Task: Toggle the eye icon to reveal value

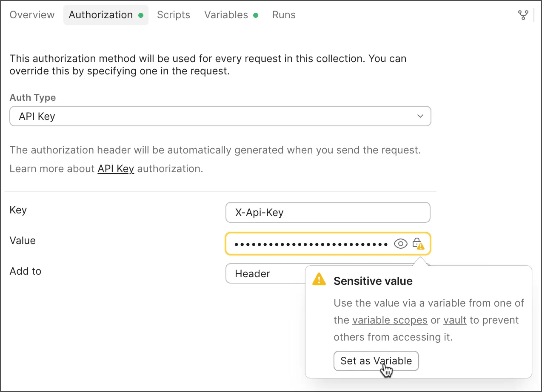Action: 401,244
